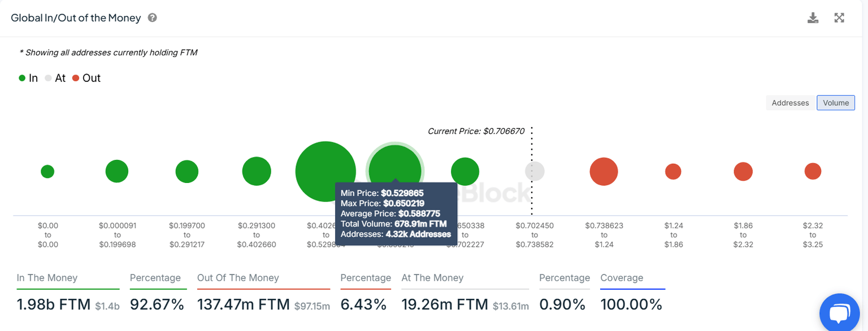Click the largest green bubble on the chart

click(325, 171)
